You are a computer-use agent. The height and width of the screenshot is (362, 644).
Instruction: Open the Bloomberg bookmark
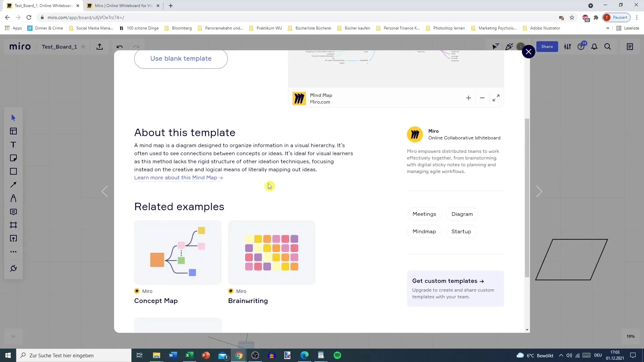(x=178, y=28)
